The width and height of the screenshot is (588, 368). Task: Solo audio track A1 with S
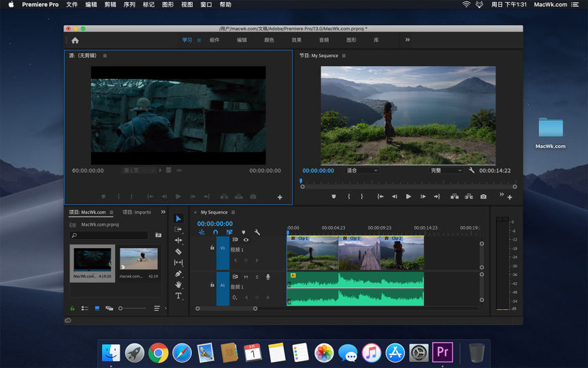(x=257, y=277)
